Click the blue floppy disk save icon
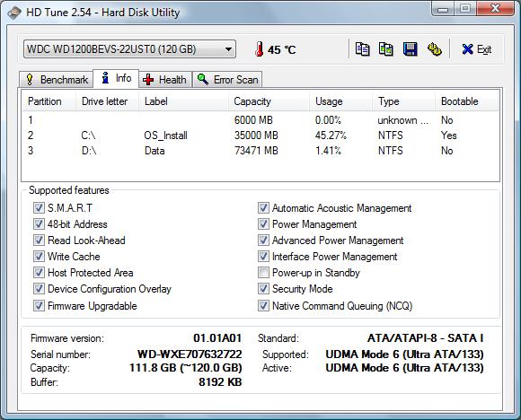Viewport: 521px width, 420px height. click(x=410, y=49)
